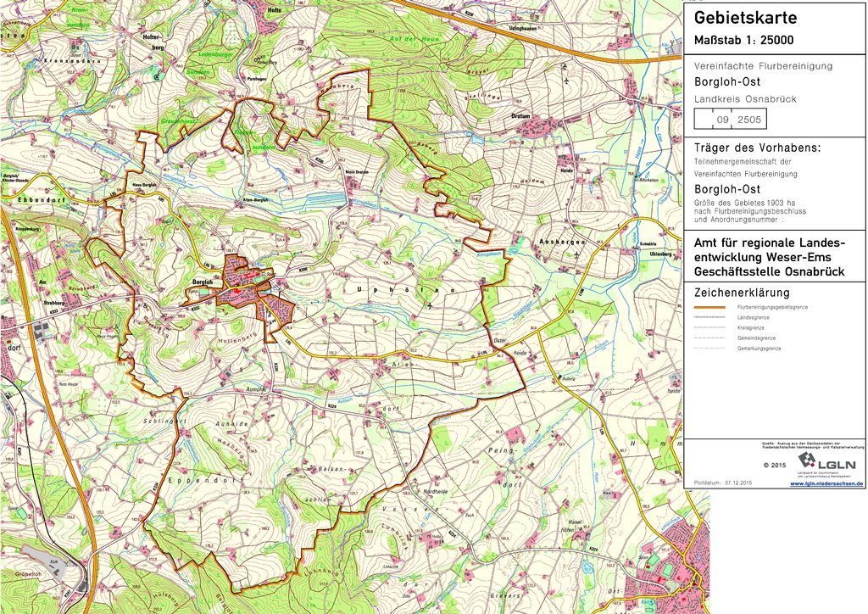Click the Maßstab 1: 25000 scale text
Screen dimensions: 868x614
[x=745, y=41]
